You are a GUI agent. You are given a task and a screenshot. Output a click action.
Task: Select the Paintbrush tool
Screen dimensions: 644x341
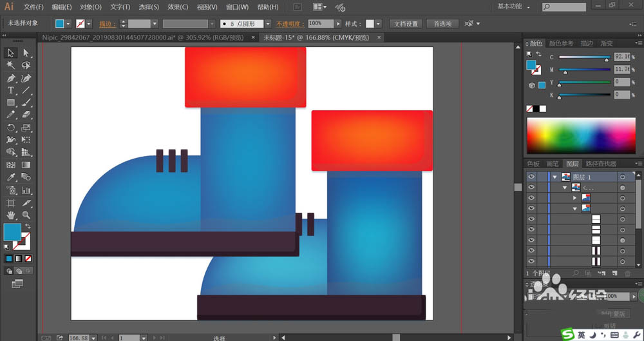pyautogui.click(x=26, y=103)
